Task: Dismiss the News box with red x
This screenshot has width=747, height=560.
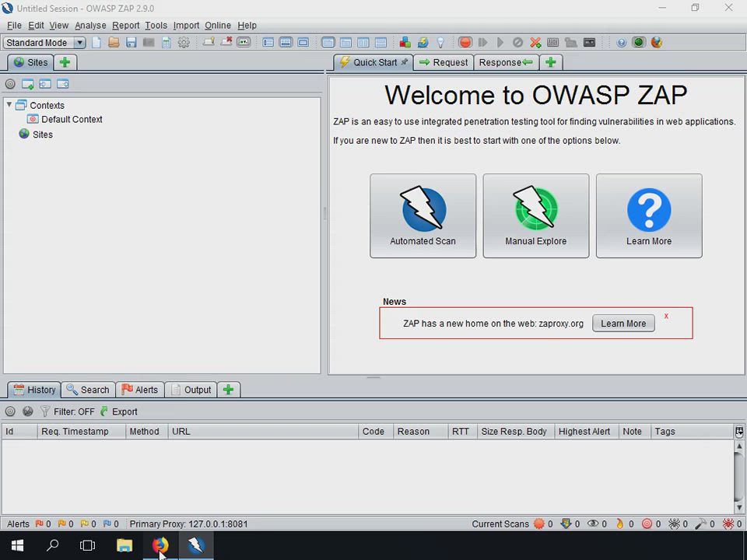Action: (x=666, y=316)
